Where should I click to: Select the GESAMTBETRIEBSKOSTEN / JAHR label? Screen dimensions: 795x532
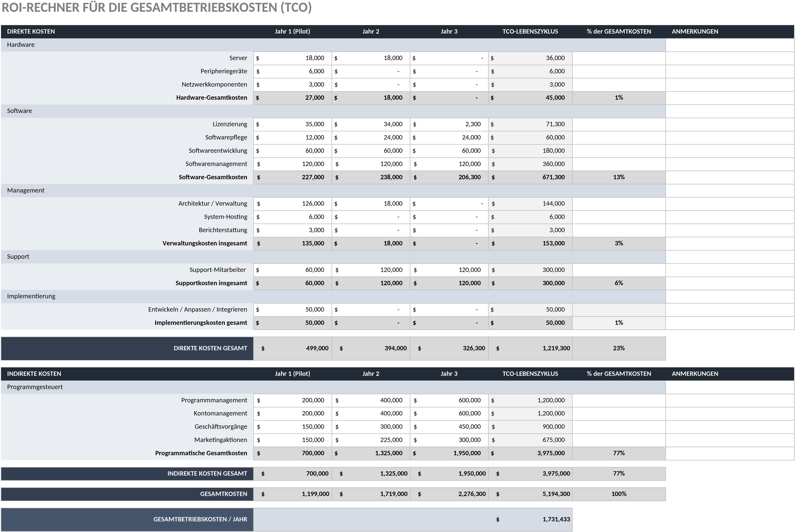click(200, 520)
